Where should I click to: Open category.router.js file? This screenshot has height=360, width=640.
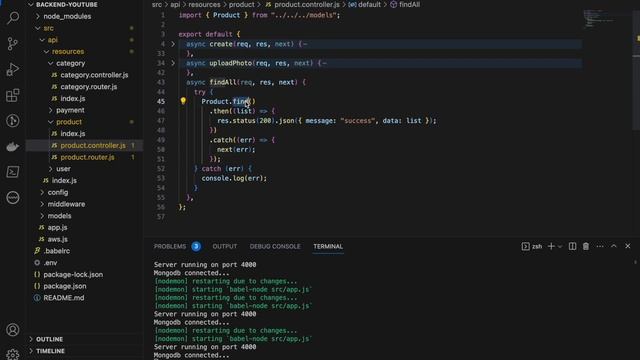[x=89, y=87]
